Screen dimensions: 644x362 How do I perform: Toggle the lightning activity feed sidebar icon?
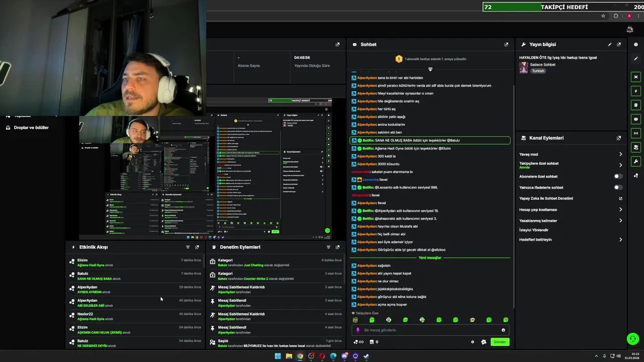coord(636,91)
